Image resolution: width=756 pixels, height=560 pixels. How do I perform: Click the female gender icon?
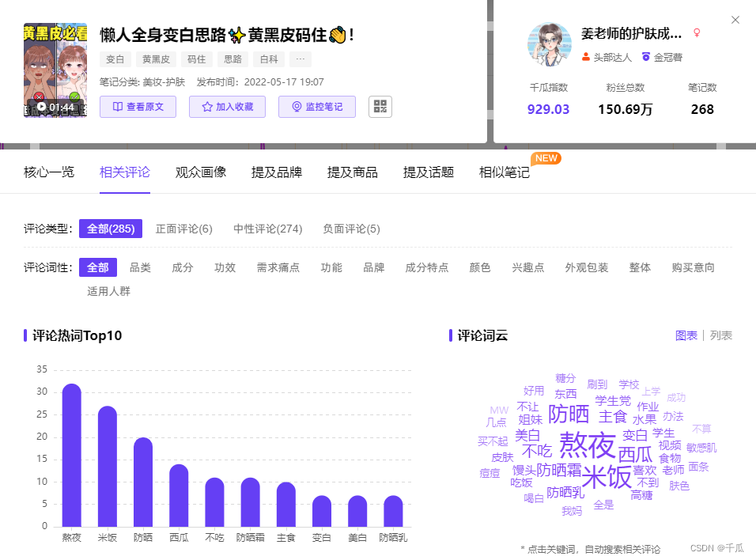(697, 32)
